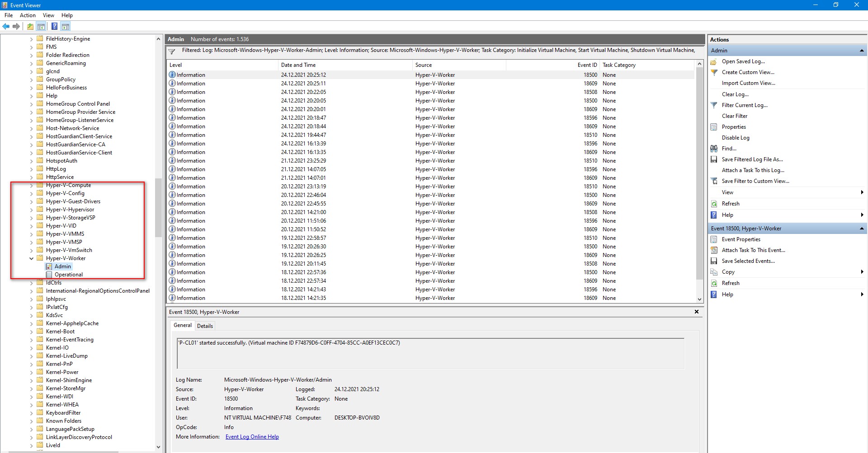Toggle the Show/Hide Action Pane toolbar button

(66, 27)
